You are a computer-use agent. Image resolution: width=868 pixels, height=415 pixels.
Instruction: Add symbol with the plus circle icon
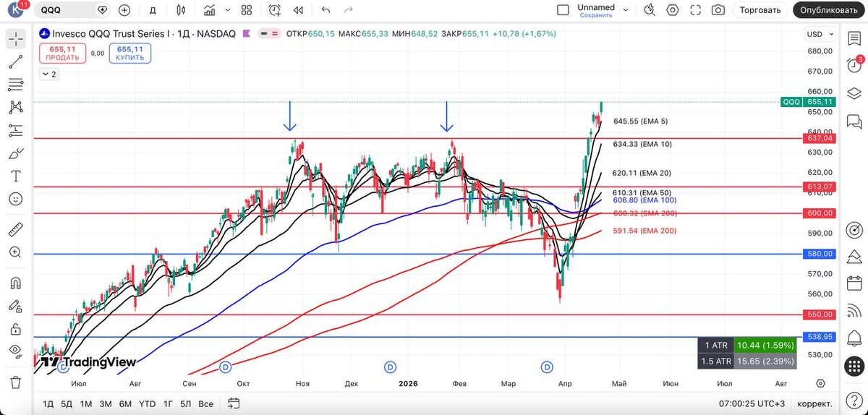point(124,10)
